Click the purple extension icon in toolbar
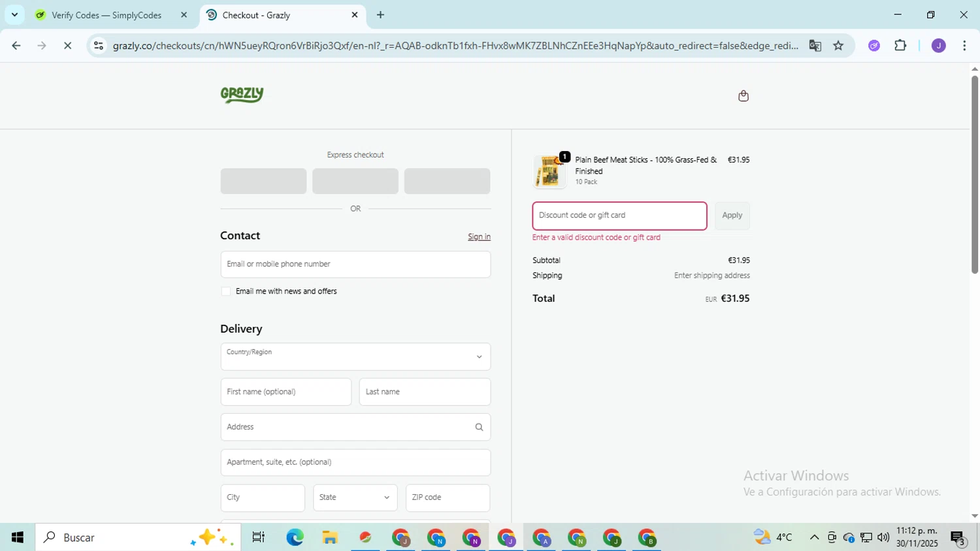Viewport: 980px width, 551px height. 874,46
